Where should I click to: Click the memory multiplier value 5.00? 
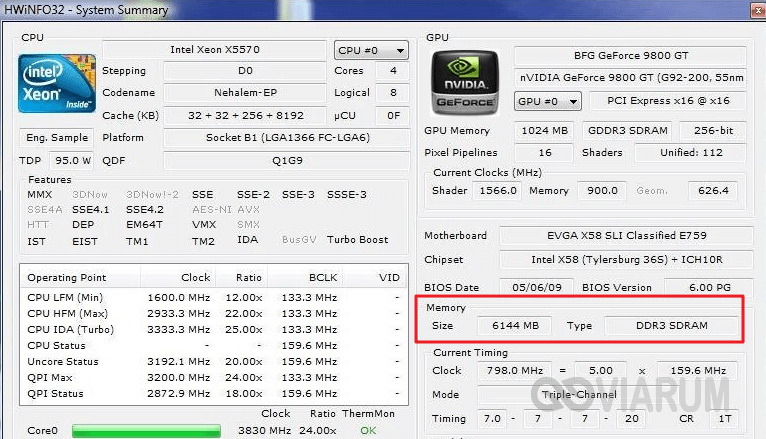(x=600, y=371)
